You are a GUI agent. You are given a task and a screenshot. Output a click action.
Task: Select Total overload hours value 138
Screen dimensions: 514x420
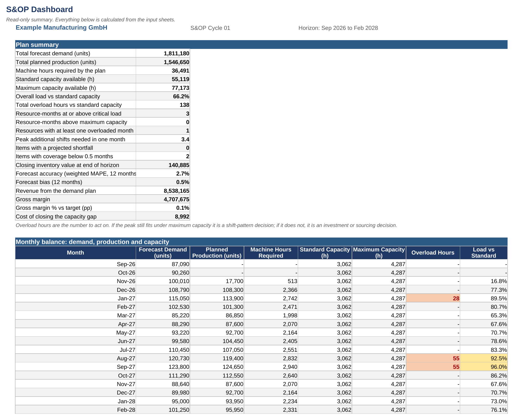tap(163, 105)
